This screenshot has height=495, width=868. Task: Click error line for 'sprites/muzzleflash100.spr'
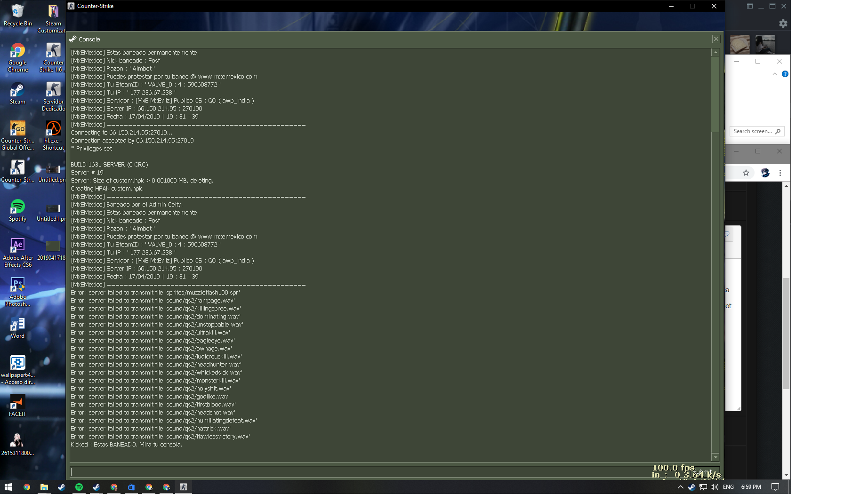pos(155,293)
